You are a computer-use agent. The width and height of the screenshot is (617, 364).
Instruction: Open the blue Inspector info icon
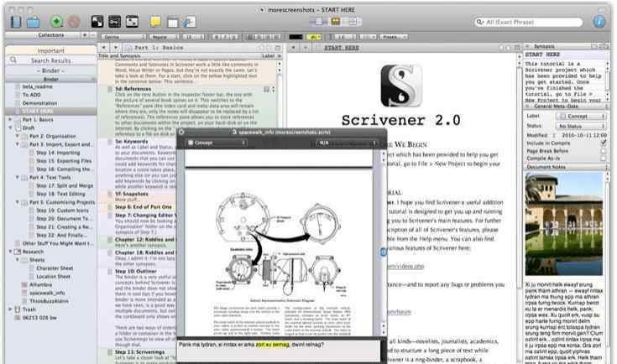point(599,21)
